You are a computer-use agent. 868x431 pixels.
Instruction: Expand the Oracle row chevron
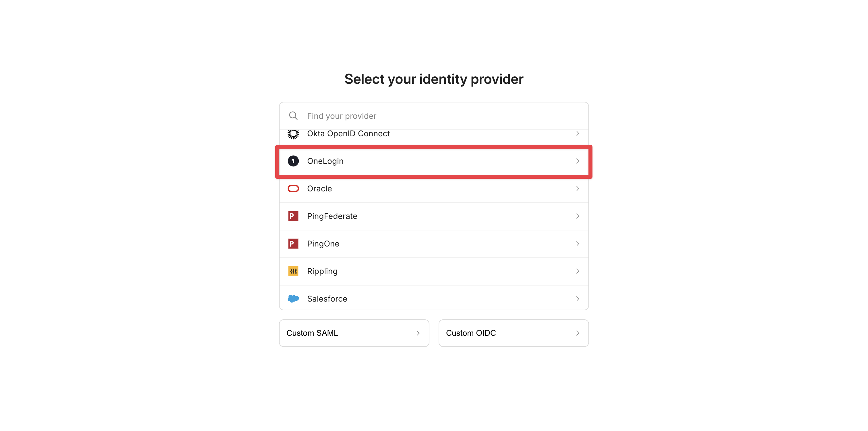click(578, 189)
